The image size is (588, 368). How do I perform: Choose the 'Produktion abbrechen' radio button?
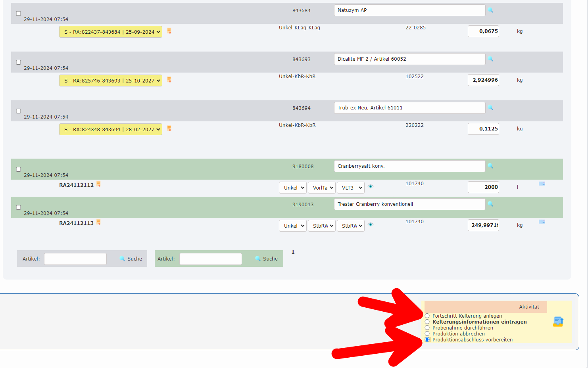click(x=427, y=334)
